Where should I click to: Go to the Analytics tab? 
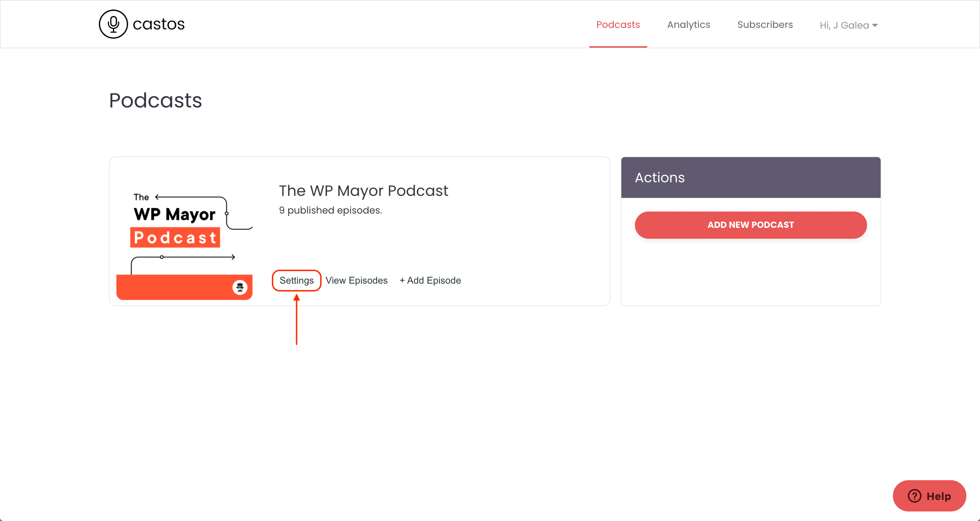click(x=689, y=25)
